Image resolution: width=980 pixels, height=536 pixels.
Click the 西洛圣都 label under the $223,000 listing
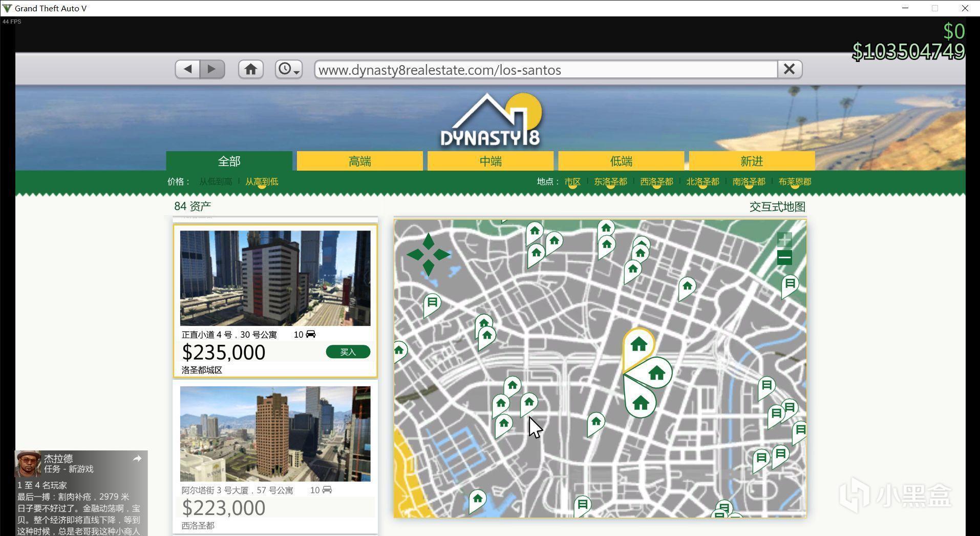point(198,526)
